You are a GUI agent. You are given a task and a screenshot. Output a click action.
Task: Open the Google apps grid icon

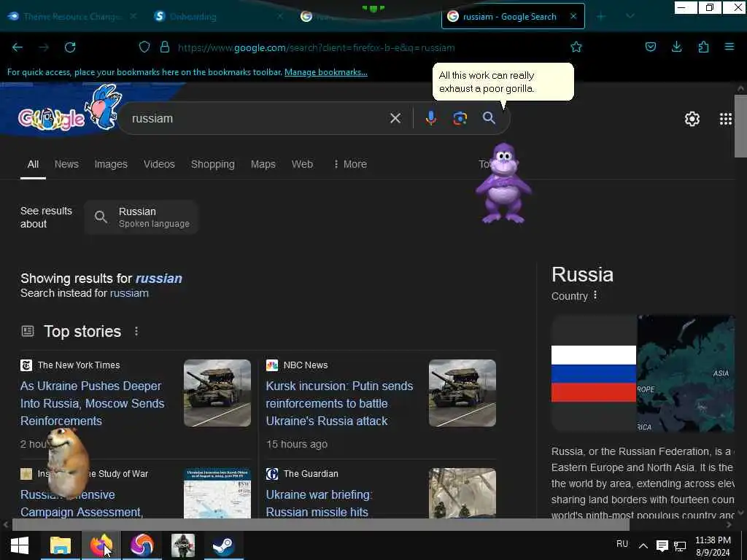coord(726,119)
